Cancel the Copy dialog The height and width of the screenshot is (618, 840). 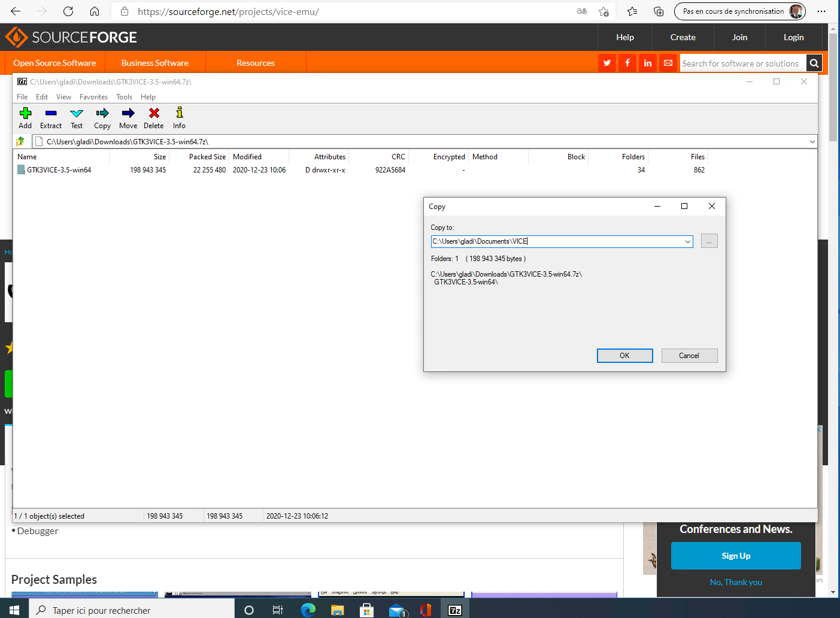pyautogui.click(x=689, y=356)
